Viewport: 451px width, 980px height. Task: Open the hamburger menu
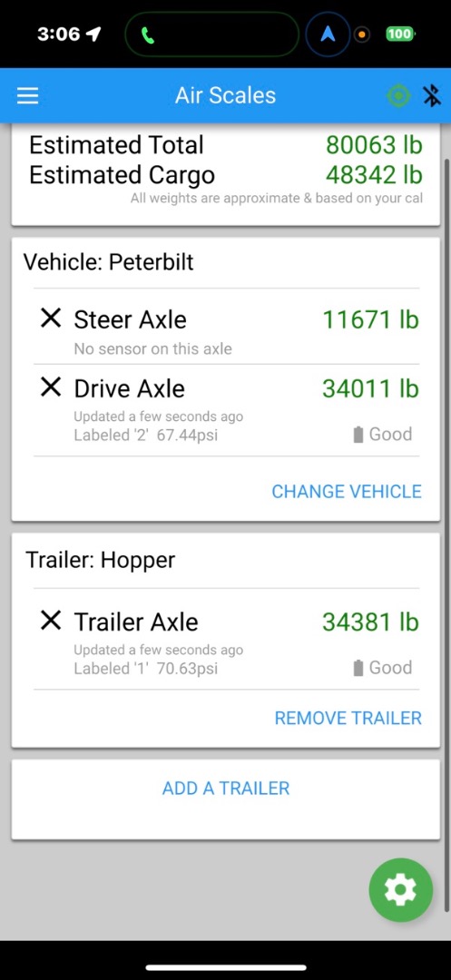27,95
